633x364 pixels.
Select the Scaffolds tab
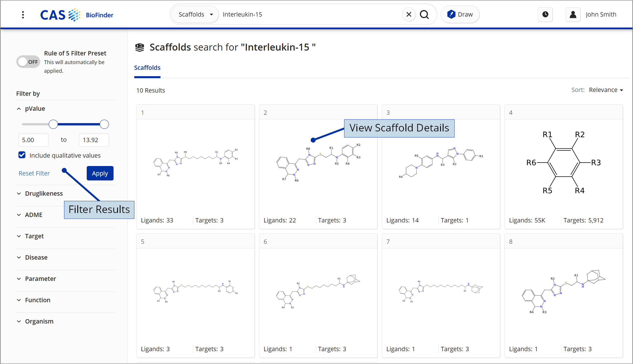(147, 68)
